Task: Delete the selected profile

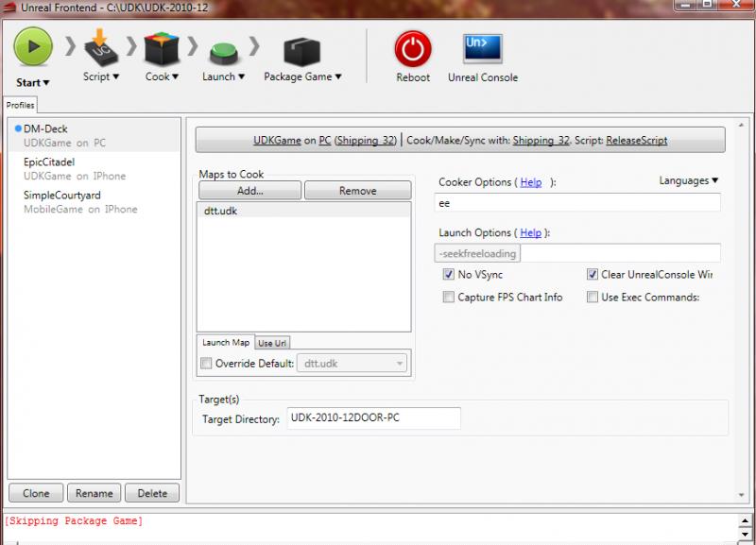Action: click(x=152, y=493)
